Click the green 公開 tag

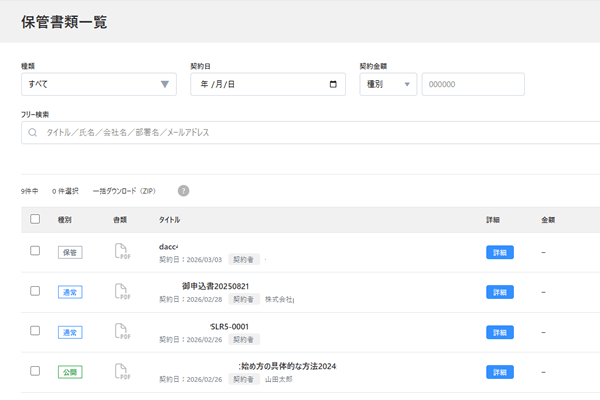[70, 372]
